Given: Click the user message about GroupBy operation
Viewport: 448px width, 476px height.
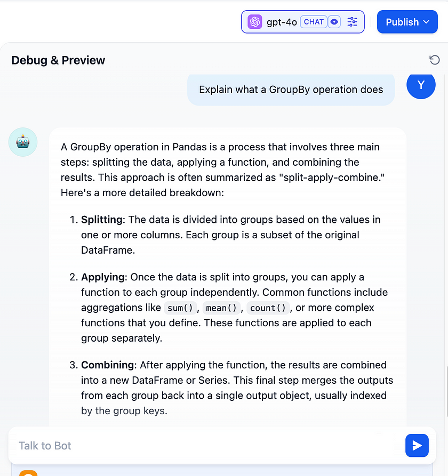Looking at the screenshot, I should pyautogui.click(x=291, y=90).
